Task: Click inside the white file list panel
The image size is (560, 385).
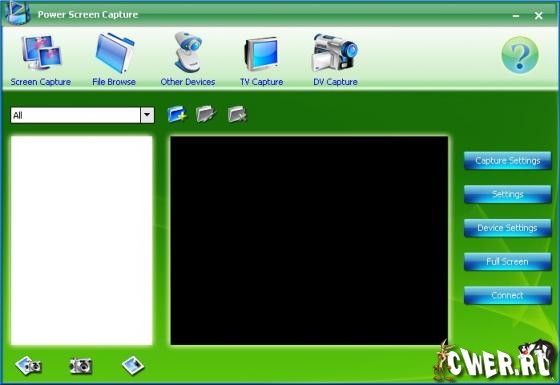Action: tap(82, 240)
